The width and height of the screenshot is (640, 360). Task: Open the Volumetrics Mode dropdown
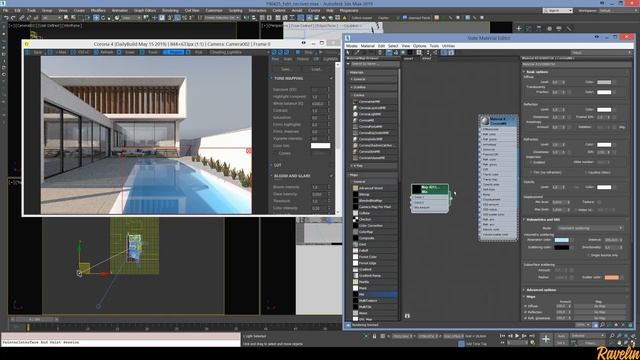click(x=590, y=228)
